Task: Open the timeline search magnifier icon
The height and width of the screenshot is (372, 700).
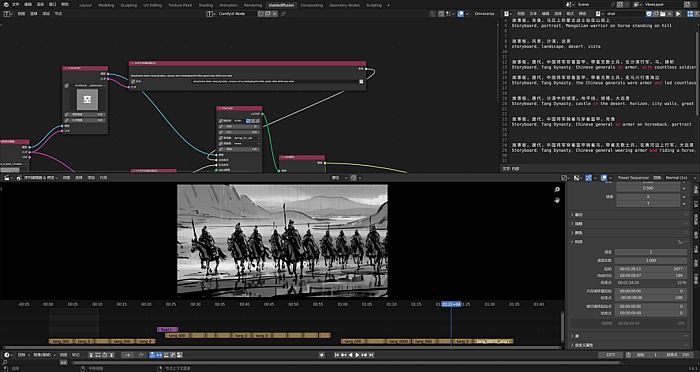Action: coord(5,362)
